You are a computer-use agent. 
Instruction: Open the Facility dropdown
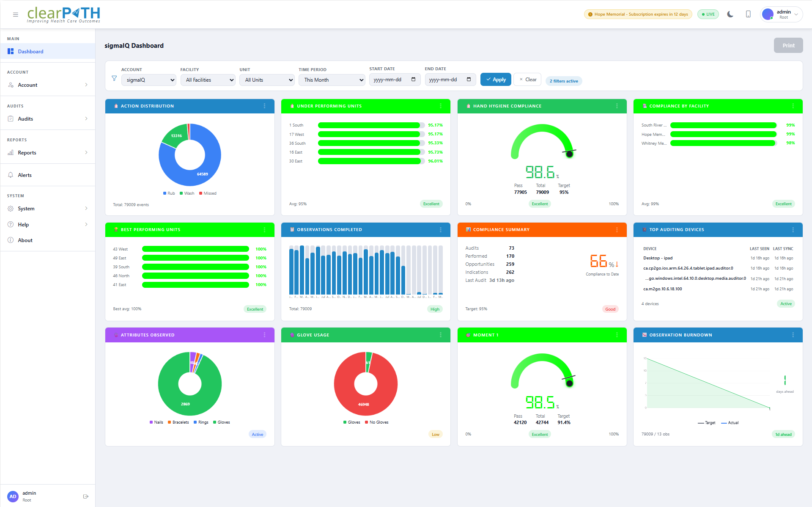tap(208, 80)
